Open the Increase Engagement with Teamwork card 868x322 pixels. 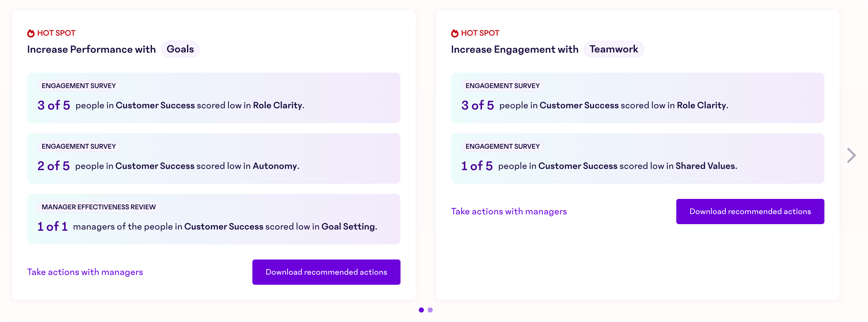click(x=637, y=155)
